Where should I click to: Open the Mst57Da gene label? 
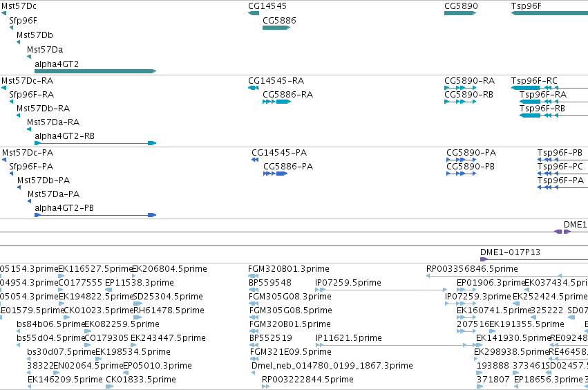(x=45, y=50)
